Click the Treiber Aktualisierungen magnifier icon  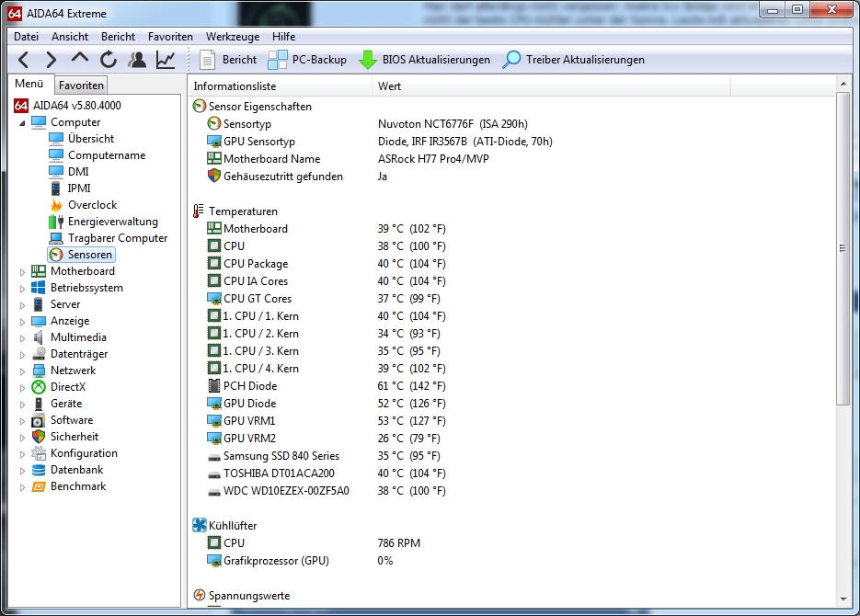click(x=511, y=60)
